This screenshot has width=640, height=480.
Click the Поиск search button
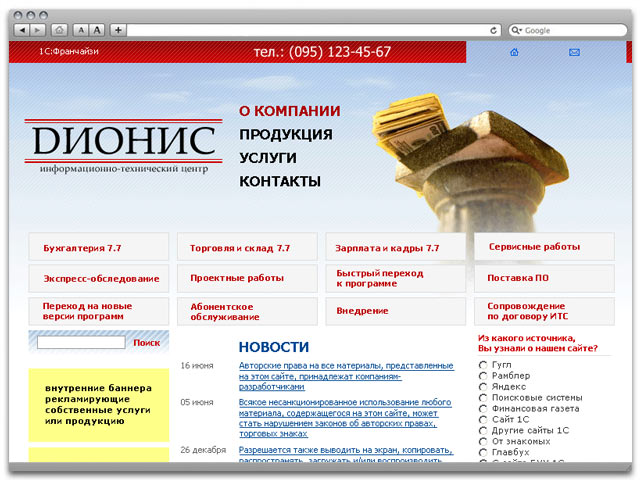147,343
